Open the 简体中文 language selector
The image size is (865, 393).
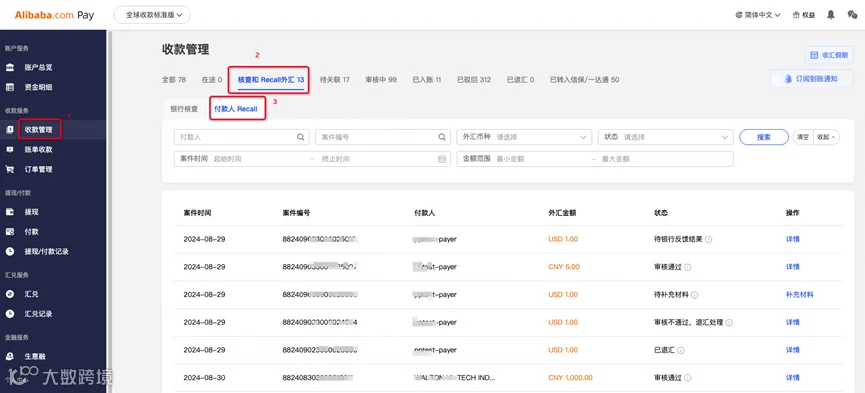tap(758, 15)
